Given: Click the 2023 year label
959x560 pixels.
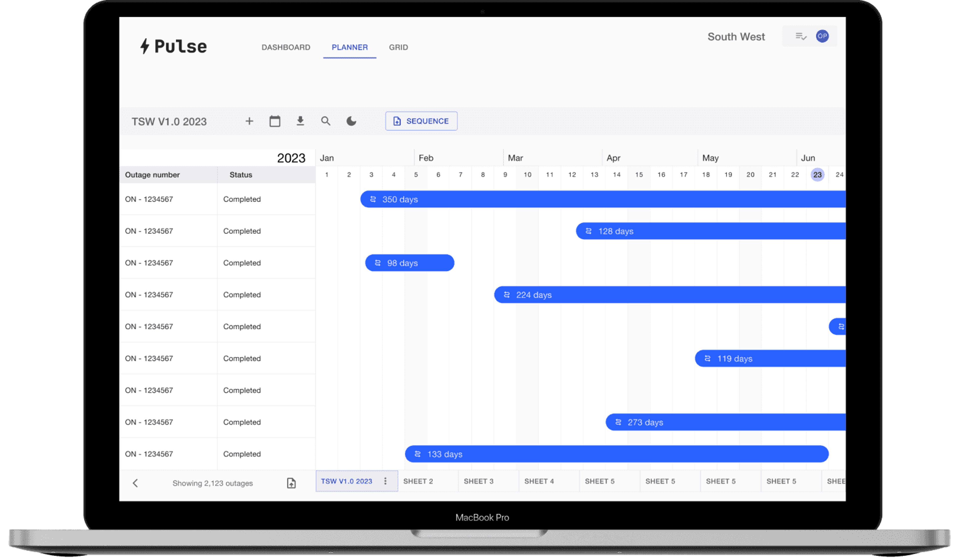Looking at the screenshot, I should click(291, 158).
